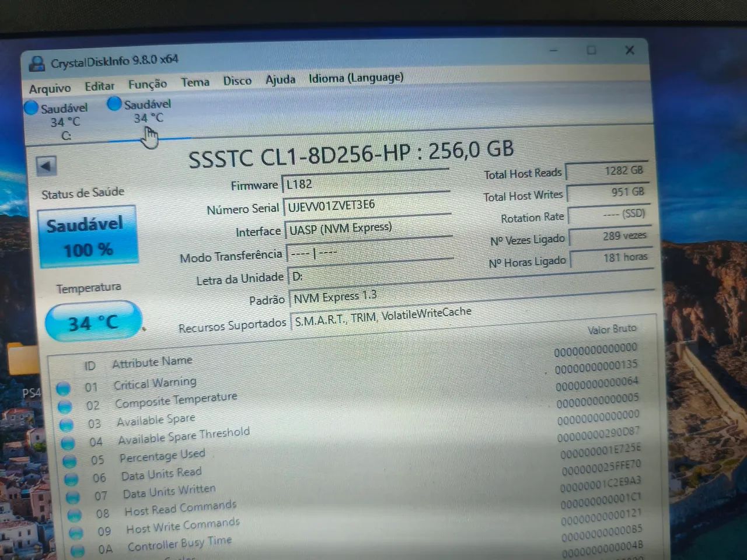Select the Data Units Written attribute

(x=169, y=491)
